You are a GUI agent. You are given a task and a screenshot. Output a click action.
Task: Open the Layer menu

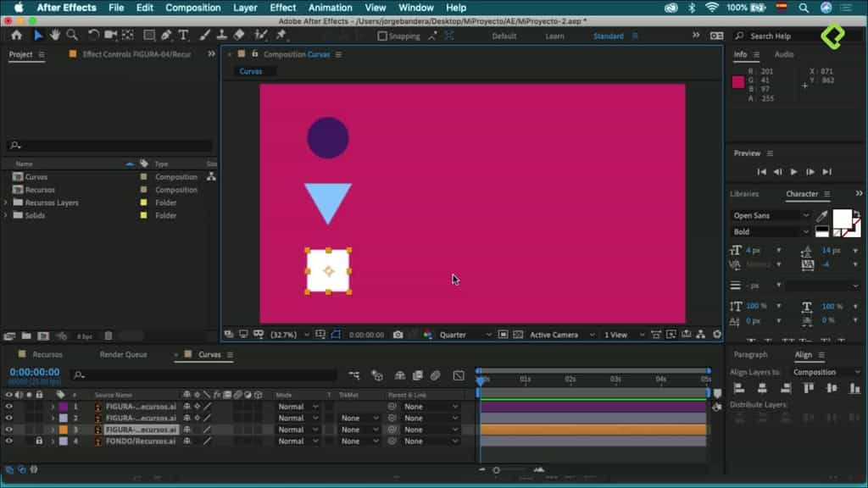pyautogui.click(x=245, y=8)
